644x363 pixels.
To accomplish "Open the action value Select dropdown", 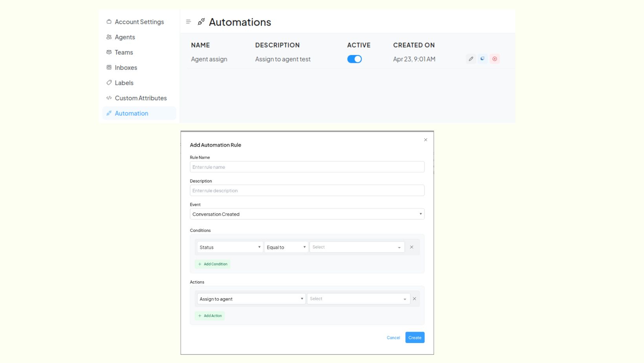I will coord(359,299).
